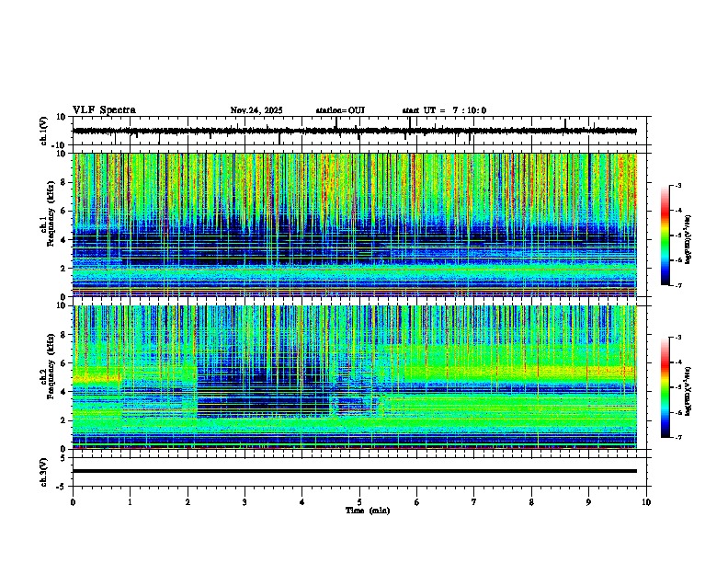The height and width of the screenshot is (563, 728).
Task: Click inside the ch.2 spectrogram panel
Action: tap(355, 377)
